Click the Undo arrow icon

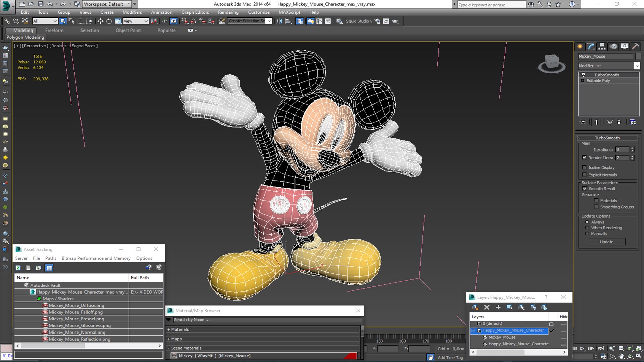(x=50, y=4)
